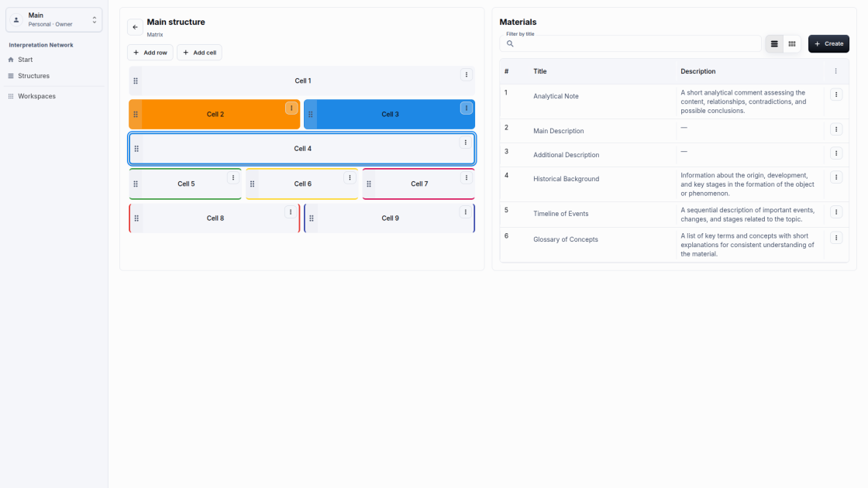Click the Create material button
The width and height of the screenshot is (868, 488).
point(828,43)
